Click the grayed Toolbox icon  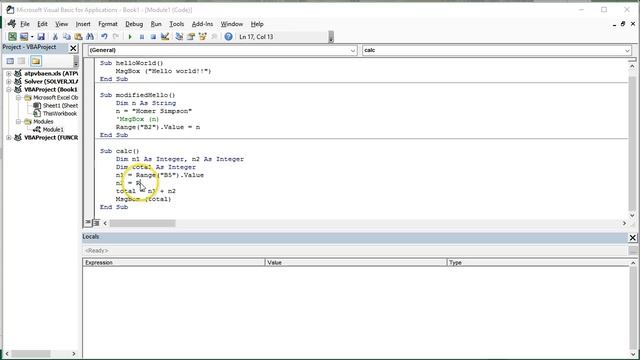pyautogui.click(x=214, y=37)
